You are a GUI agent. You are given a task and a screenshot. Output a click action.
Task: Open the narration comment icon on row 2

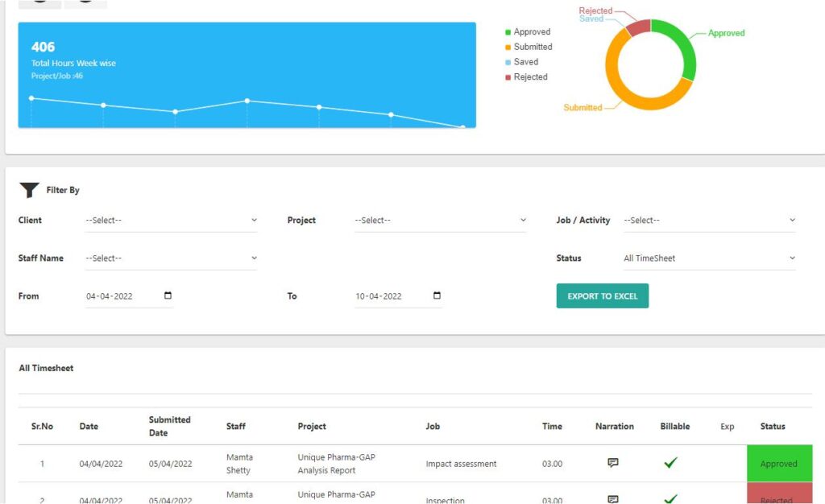point(612,497)
